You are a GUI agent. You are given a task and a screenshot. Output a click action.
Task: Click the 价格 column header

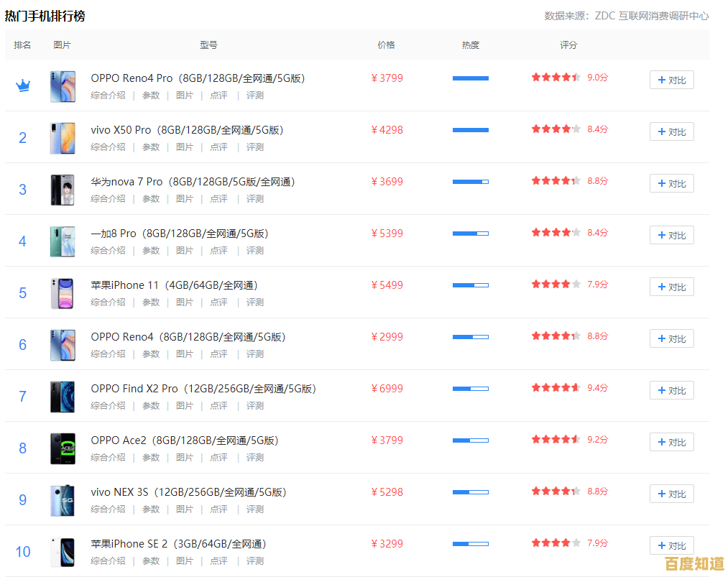pyautogui.click(x=386, y=45)
